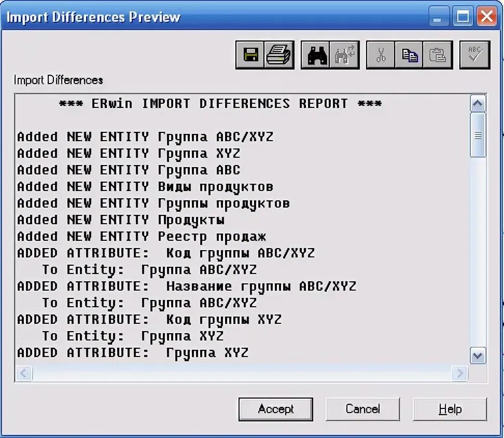Click the vertical scrollbar down arrow

click(x=478, y=355)
